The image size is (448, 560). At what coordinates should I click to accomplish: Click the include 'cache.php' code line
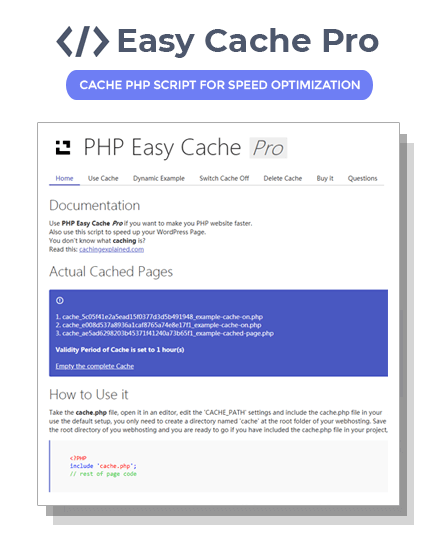tap(103, 466)
